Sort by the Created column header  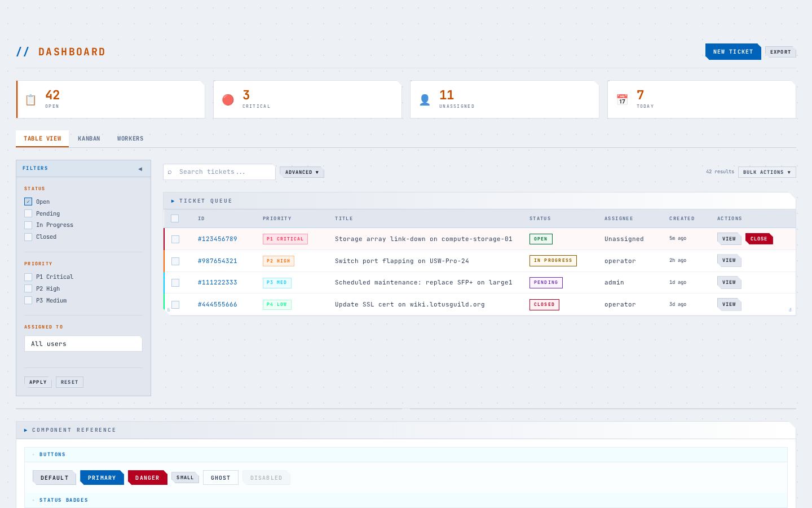(x=682, y=218)
